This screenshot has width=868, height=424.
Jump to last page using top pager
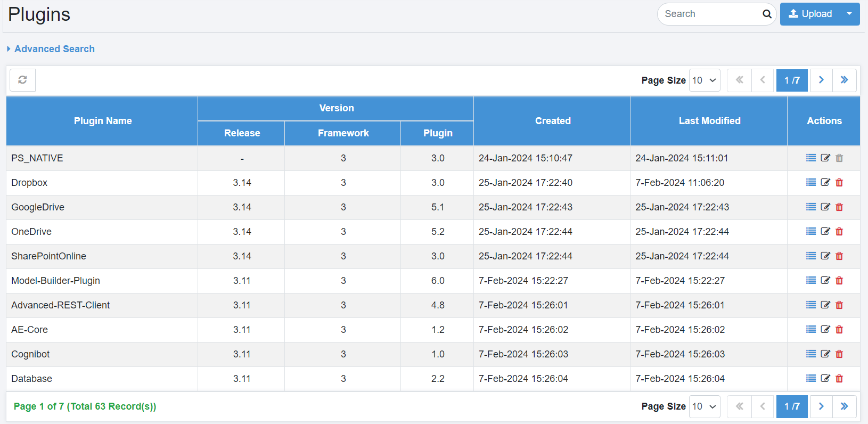(x=845, y=80)
